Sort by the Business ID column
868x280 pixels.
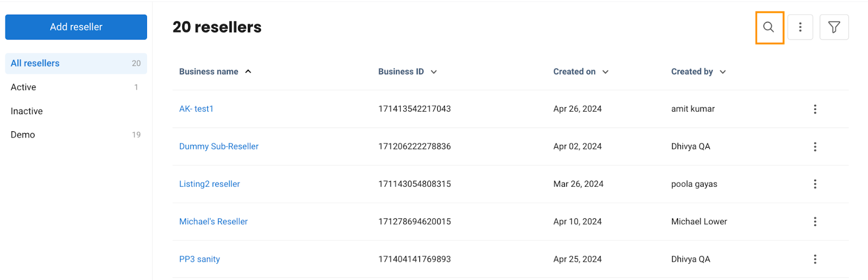(x=407, y=72)
